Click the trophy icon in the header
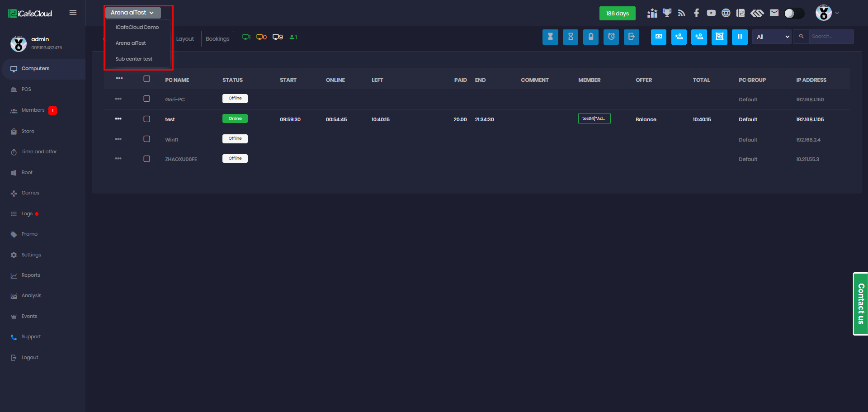The width and height of the screenshot is (868, 412). pos(667,13)
